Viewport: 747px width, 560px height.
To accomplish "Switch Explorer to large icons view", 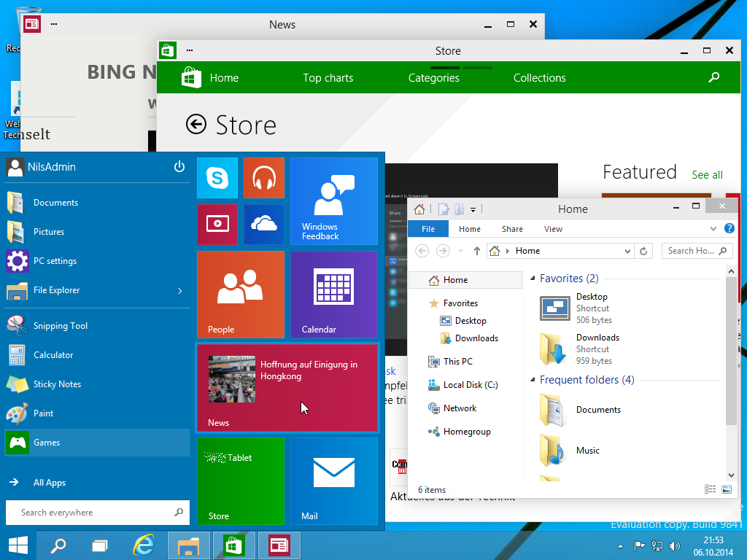I will tap(727, 489).
